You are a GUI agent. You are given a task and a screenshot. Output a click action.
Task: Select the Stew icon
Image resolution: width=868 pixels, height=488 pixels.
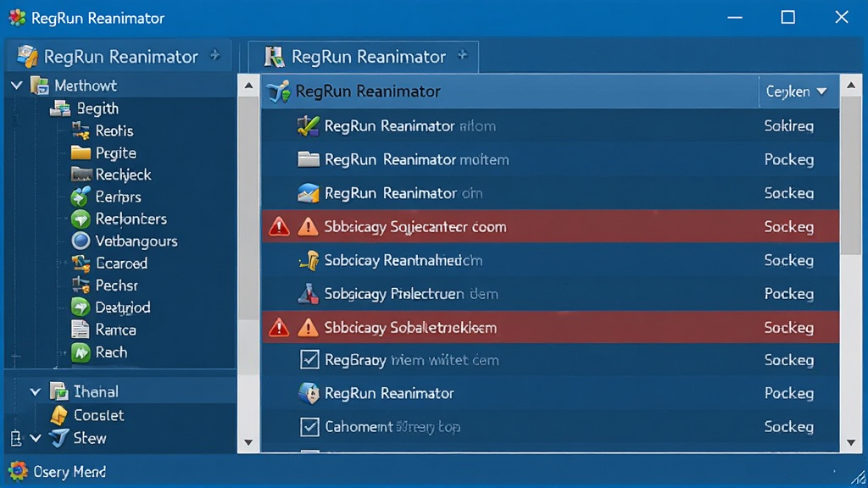pyautogui.click(x=58, y=438)
